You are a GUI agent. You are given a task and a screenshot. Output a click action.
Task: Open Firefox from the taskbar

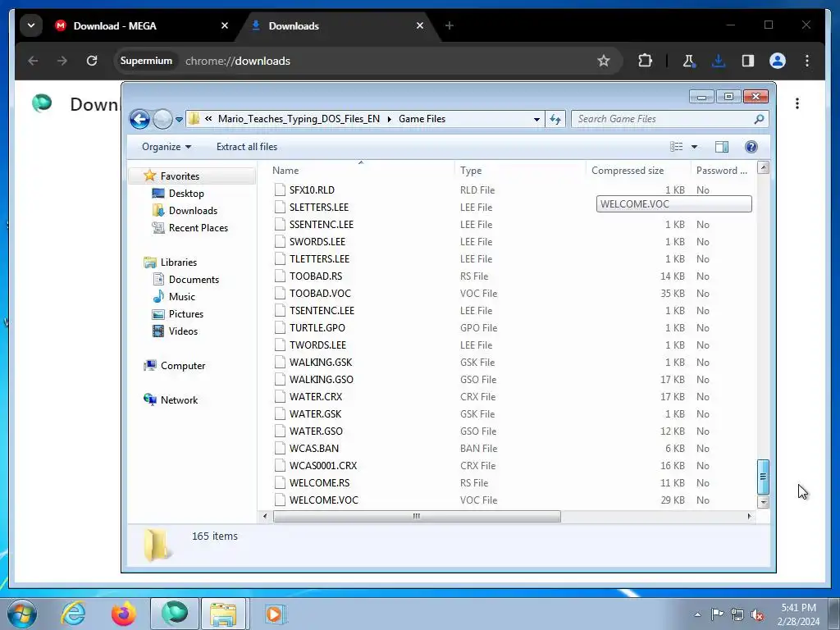(123, 614)
